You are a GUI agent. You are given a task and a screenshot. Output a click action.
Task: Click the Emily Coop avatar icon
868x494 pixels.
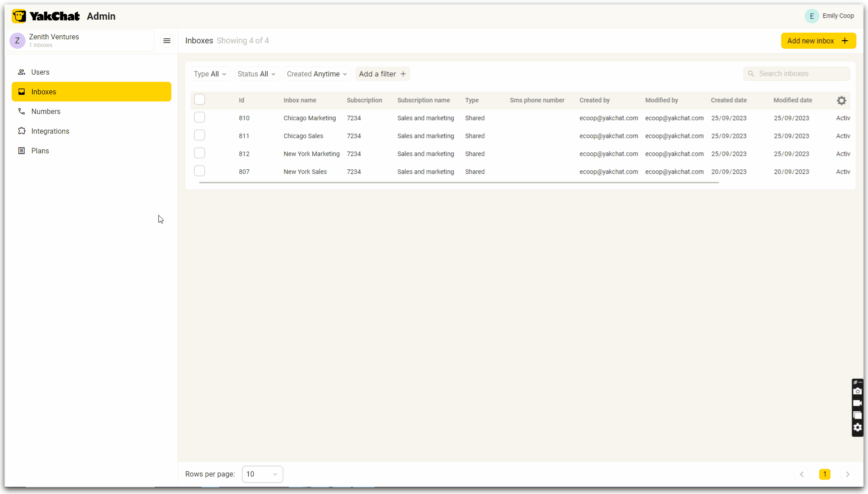[812, 16]
